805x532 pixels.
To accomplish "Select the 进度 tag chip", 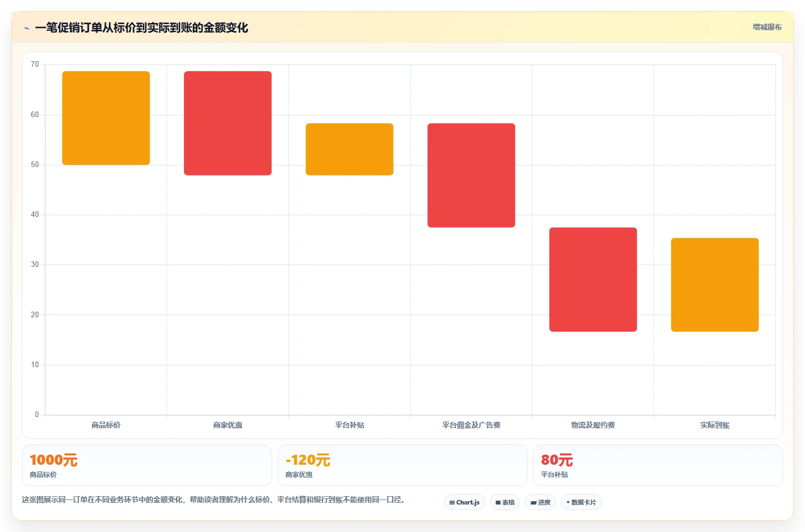I will pyautogui.click(x=540, y=502).
